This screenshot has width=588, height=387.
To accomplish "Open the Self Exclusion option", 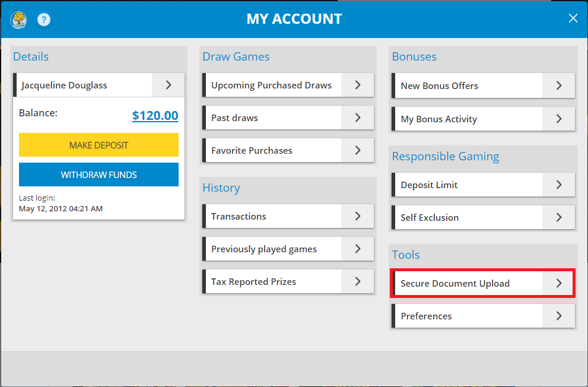I will pyautogui.click(x=468, y=217).
